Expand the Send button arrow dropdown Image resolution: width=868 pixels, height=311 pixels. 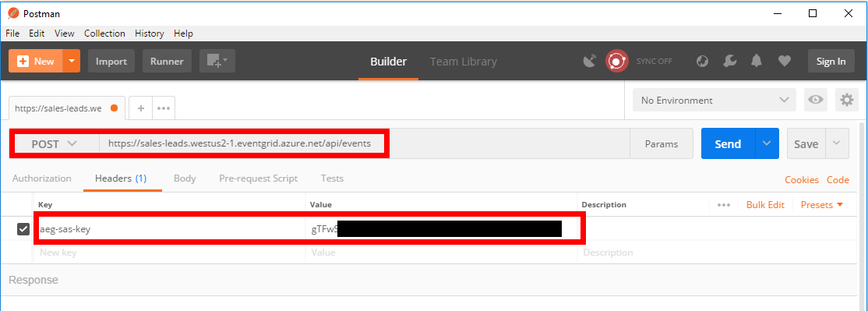(x=767, y=144)
